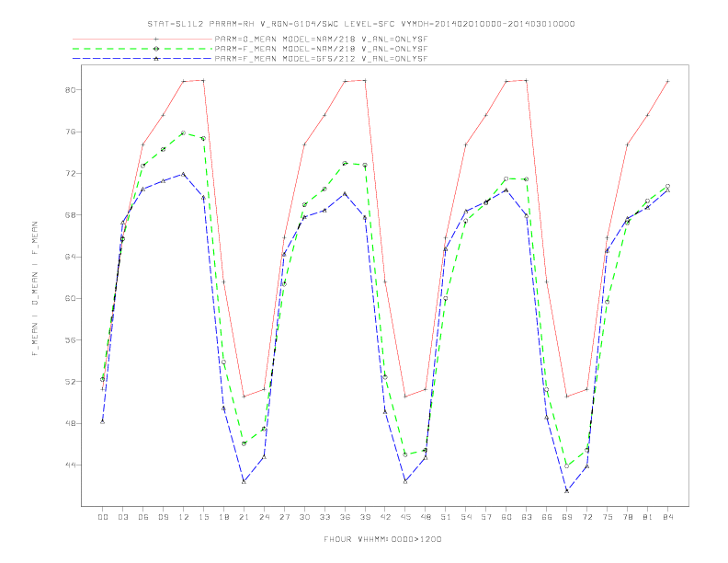Viewport: 728px width, 563px height.
Task: Click the y-axis tick value 76
Action: (x=70, y=132)
